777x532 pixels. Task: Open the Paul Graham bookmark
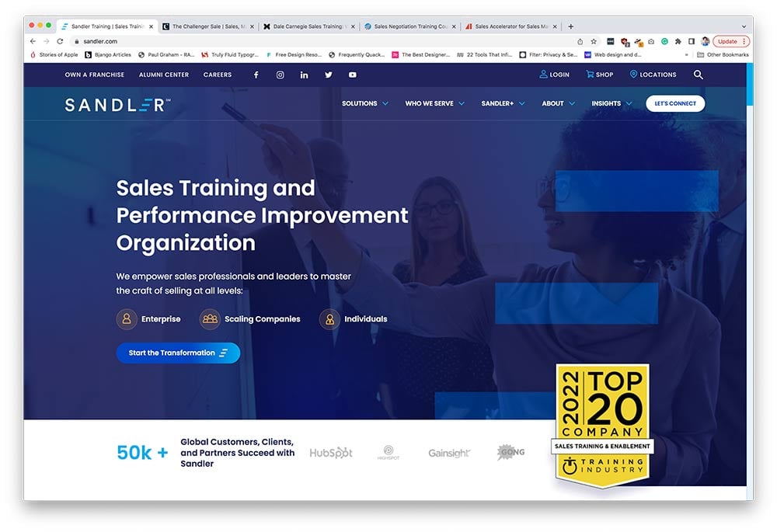[x=166, y=54]
